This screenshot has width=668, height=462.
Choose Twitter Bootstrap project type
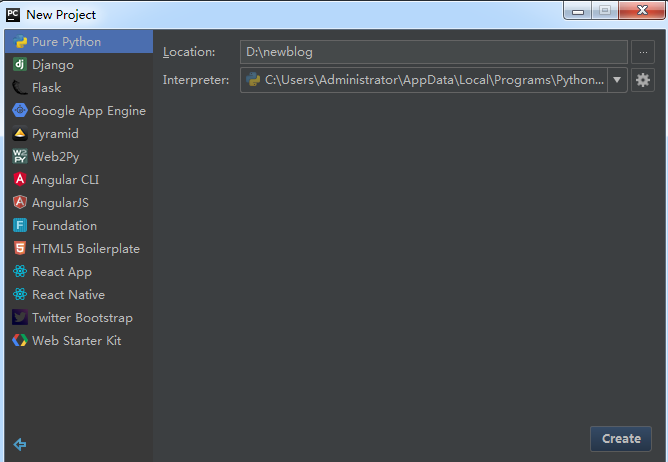pyautogui.click(x=82, y=318)
